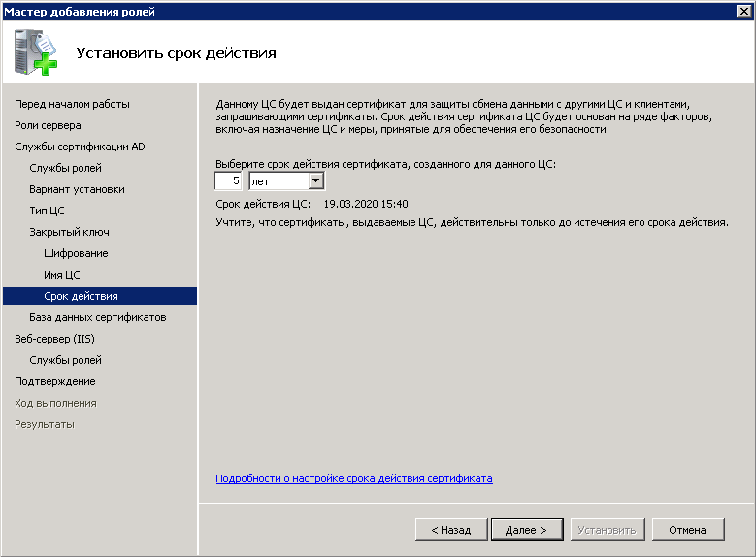Go to 'Роли сервера' step
The width and height of the screenshot is (756, 557).
tap(48, 125)
